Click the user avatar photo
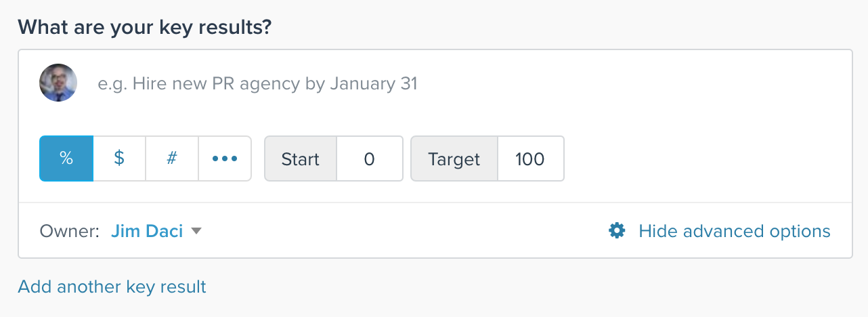868x317 pixels. click(58, 83)
